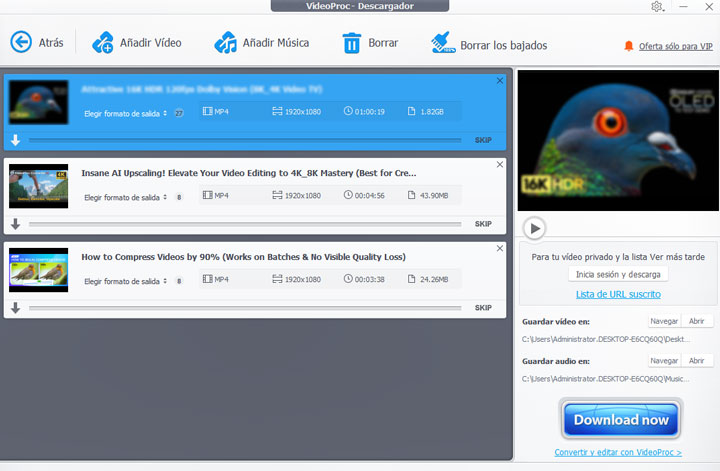Click the large pigeon preview image
Image resolution: width=720 pixels, height=471 pixels.
click(618, 140)
